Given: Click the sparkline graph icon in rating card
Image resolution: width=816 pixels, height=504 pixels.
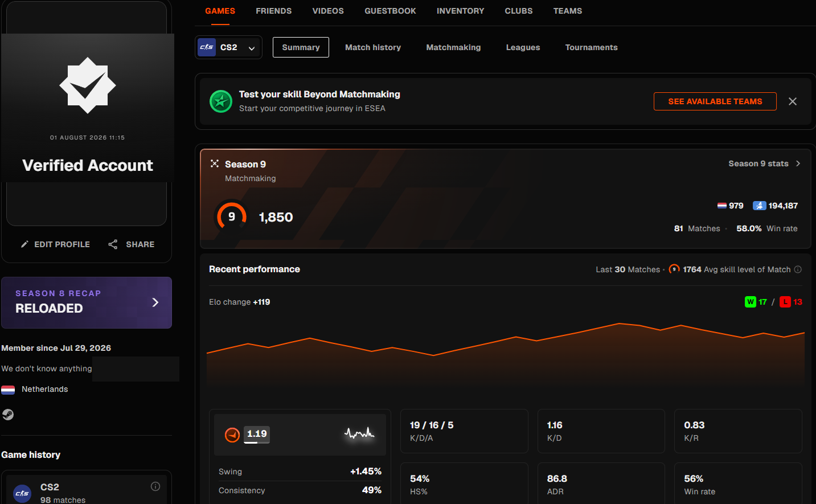Looking at the screenshot, I should pyautogui.click(x=359, y=434).
